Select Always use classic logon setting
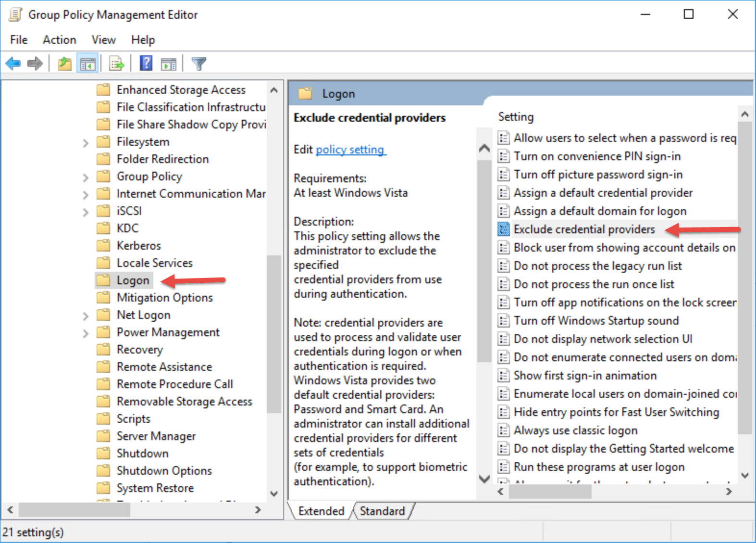This screenshot has width=756, height=543. 575,430
